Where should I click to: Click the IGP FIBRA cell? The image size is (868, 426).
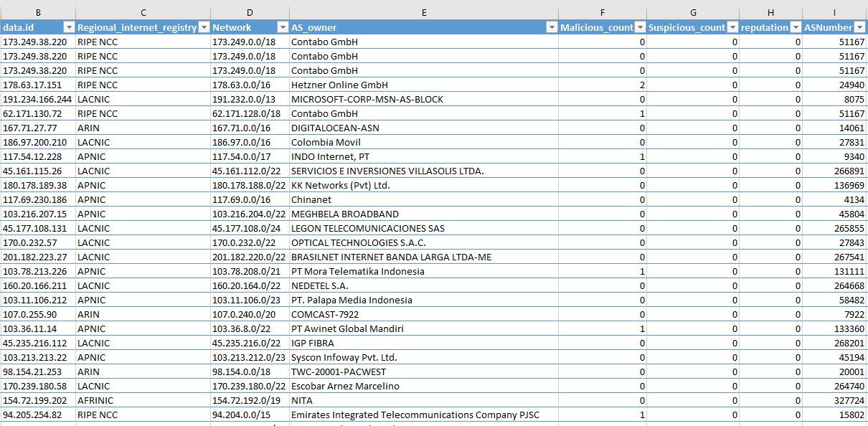(424, 343)
